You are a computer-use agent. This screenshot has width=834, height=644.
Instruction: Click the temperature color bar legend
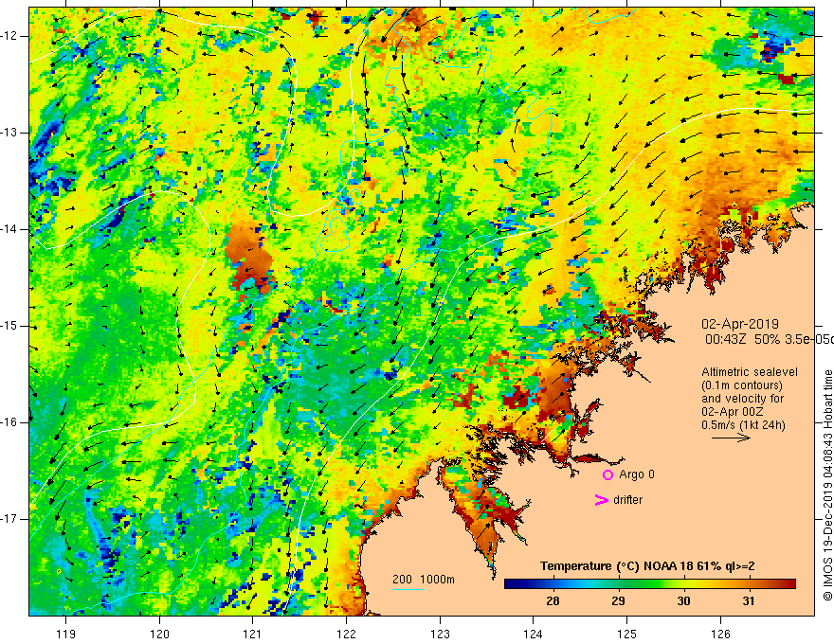(650, 584)
